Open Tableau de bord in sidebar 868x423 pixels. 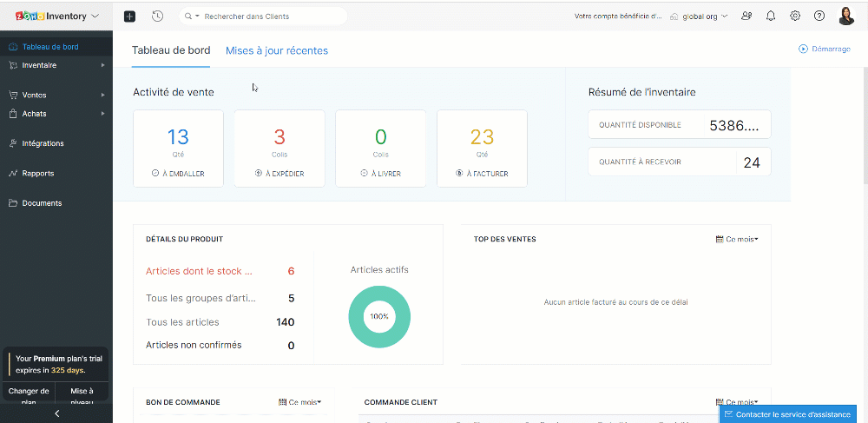[x=56, y=47]
